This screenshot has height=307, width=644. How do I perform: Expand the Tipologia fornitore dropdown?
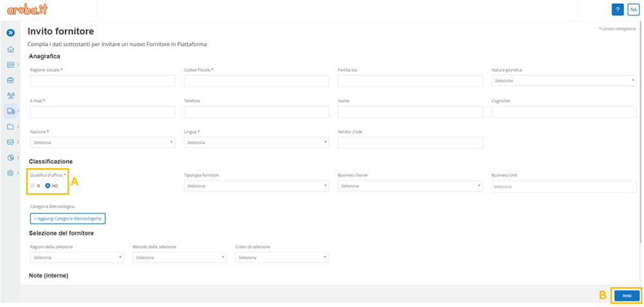coord(256,186)
